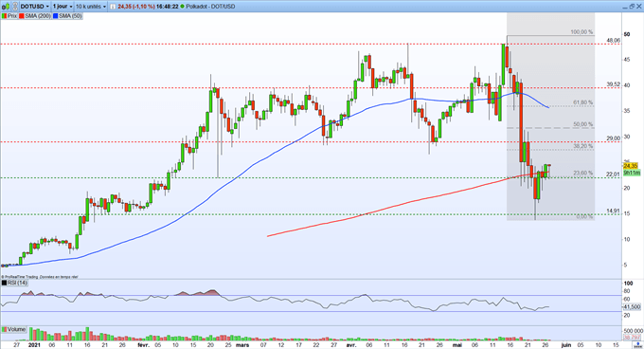The height and width of the screenshot is (349, 644).
Task: Click the Volume panel indicator icon
Action: 5,329
